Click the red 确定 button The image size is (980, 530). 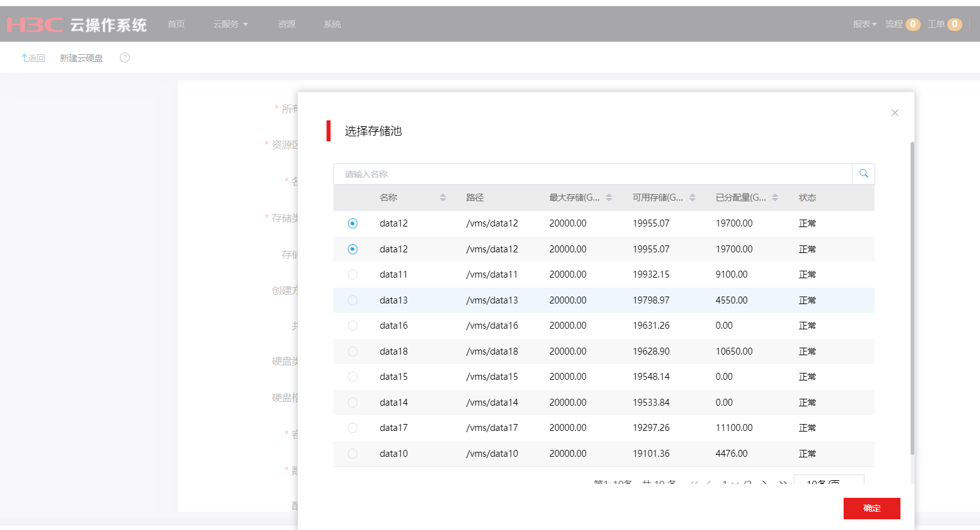pos(871,508)
